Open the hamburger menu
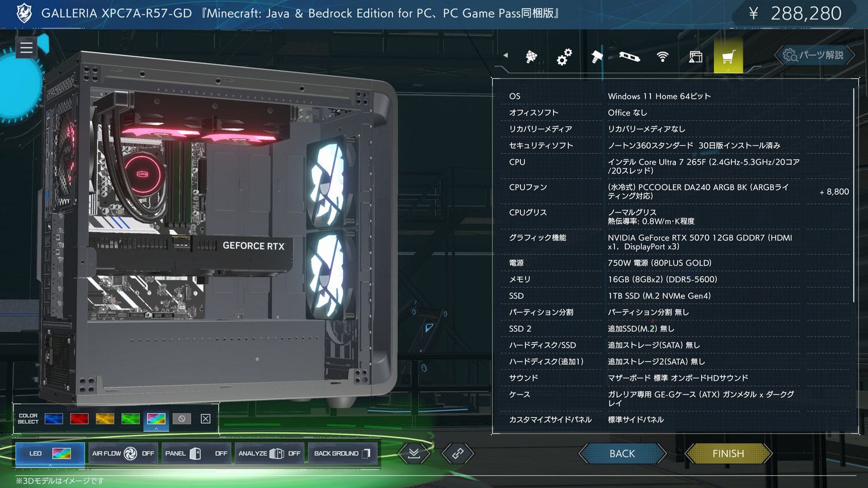868x488 pixels. coord(26,48)
